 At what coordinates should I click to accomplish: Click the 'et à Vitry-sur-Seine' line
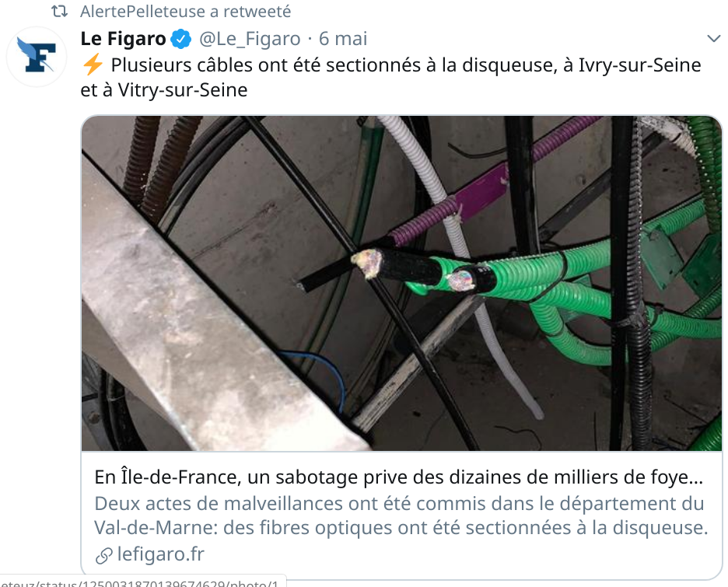click(164, 90)
